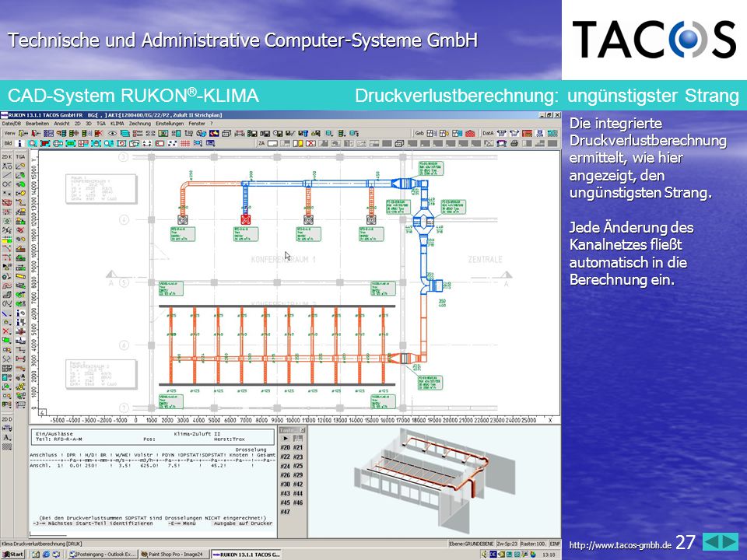This screenshot has width=747, height=560.
Task: Click the first icon after DatA label
Action: point(502,133)
